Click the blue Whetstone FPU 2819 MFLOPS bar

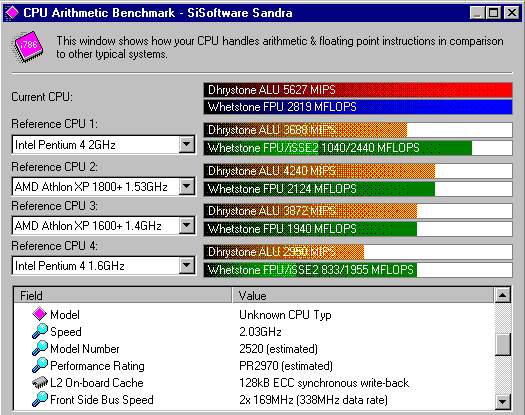[x=358, y=107]
